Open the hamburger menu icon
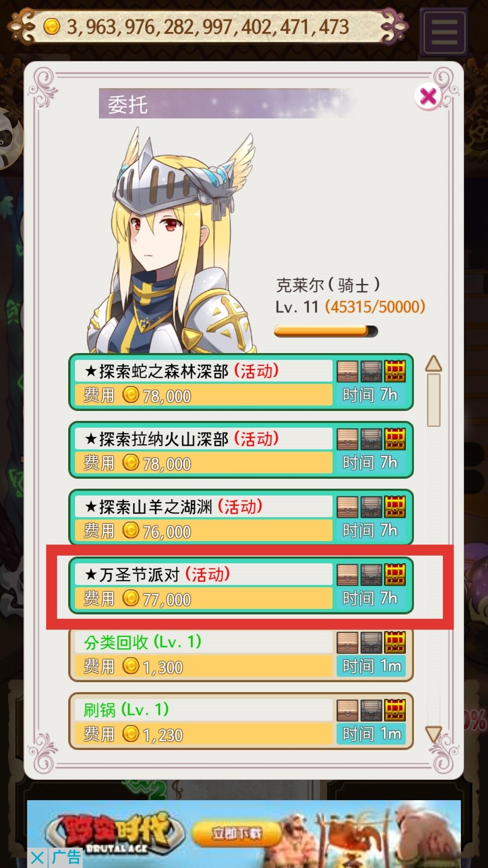This screenshot has width=488, height=868. click(x=444, y=32)
